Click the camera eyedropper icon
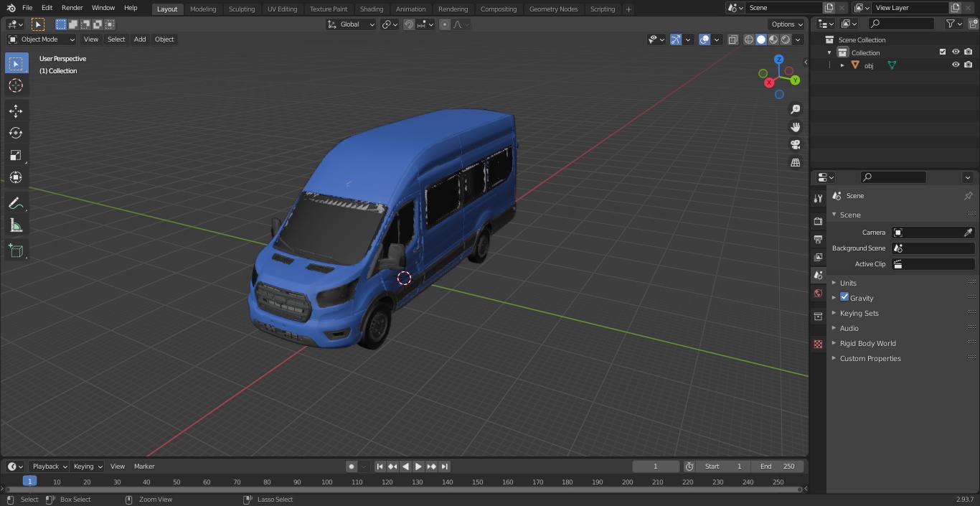This screenshot has width=980, height=506. tap(968, 233)
